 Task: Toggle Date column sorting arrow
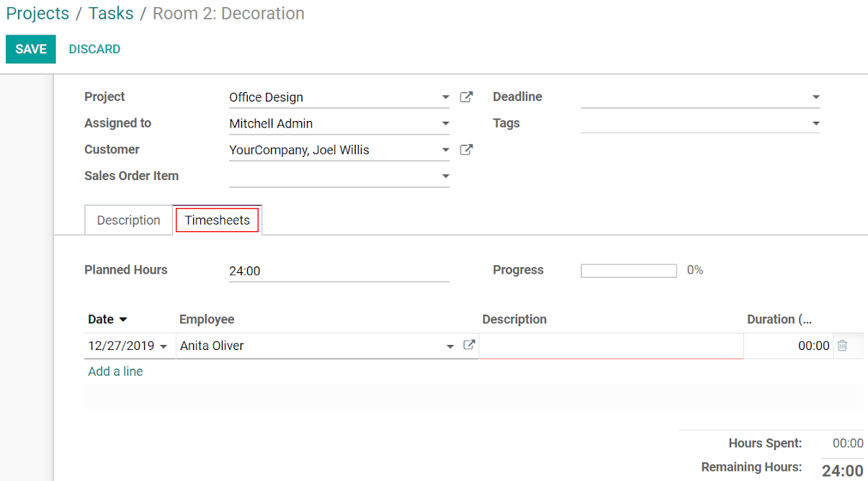(x=124, y=319)
